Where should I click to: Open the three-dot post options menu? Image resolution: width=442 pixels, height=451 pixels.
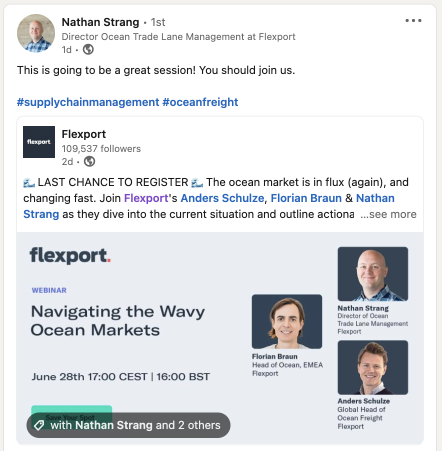coord(413,21)
